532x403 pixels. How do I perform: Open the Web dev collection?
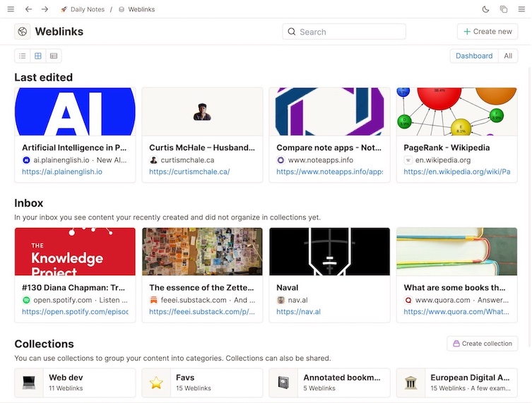click(x=75, y=383)
